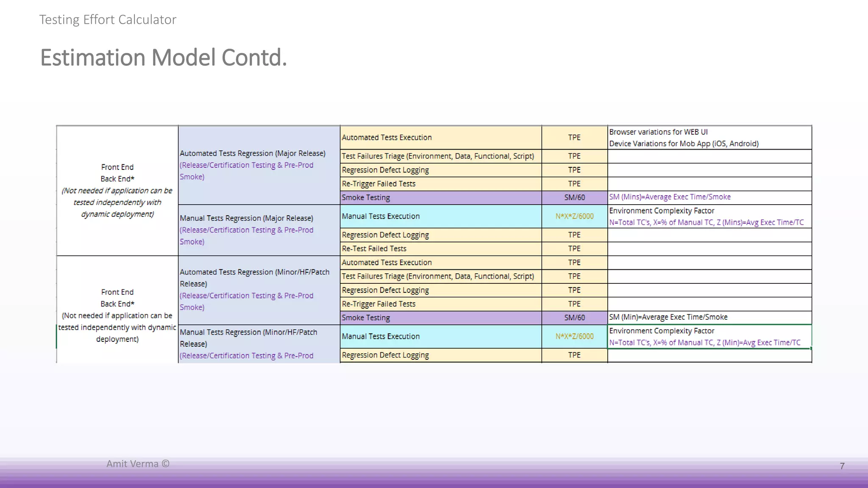Click the first 'Test Failures Triage' cell

pyautogui.click(x=440, y=156)
